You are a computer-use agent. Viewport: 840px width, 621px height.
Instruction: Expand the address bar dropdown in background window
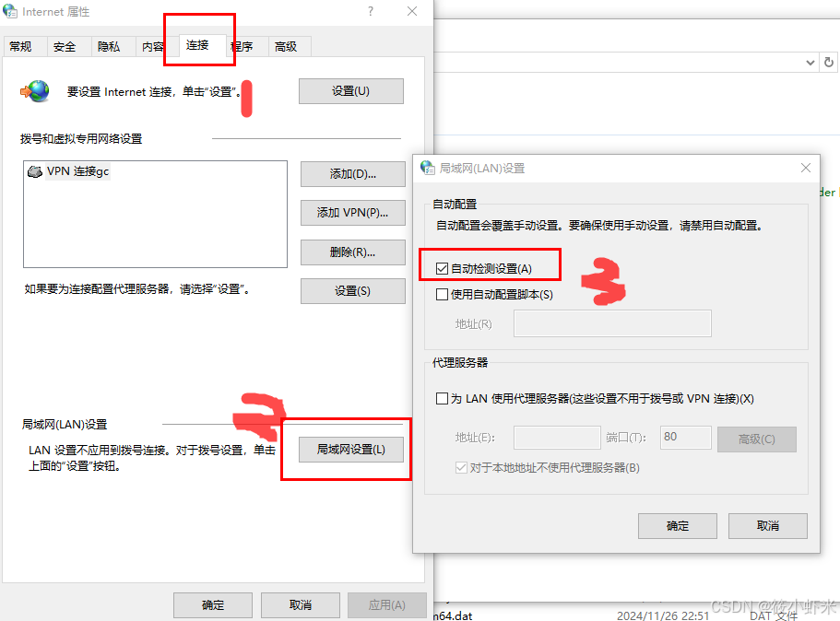tap(810, 63)
